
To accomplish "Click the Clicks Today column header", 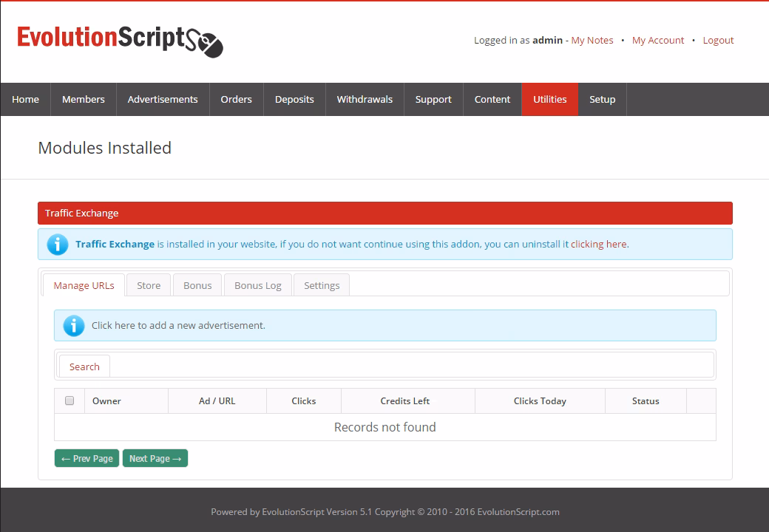I will coord(540,400).
